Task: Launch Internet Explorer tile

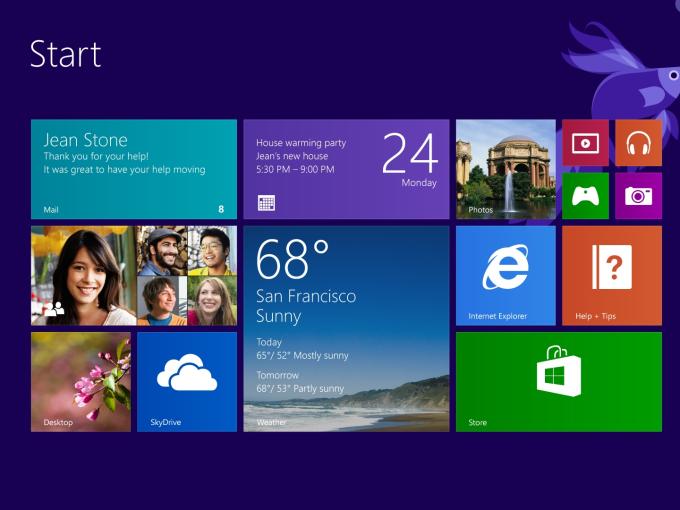Action: pos(506,275)
